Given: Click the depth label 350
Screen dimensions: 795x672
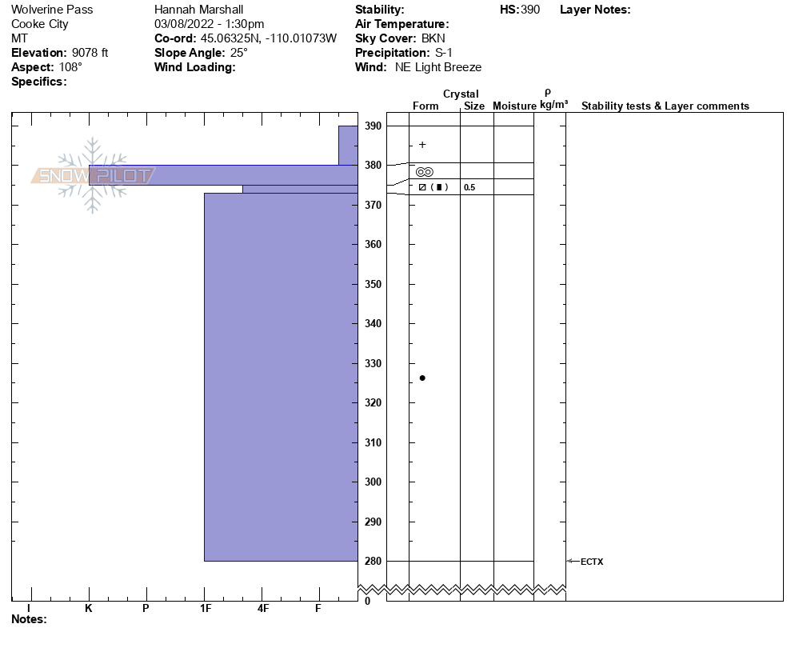Looking at the screenshot, I should [x=374, y=284].
